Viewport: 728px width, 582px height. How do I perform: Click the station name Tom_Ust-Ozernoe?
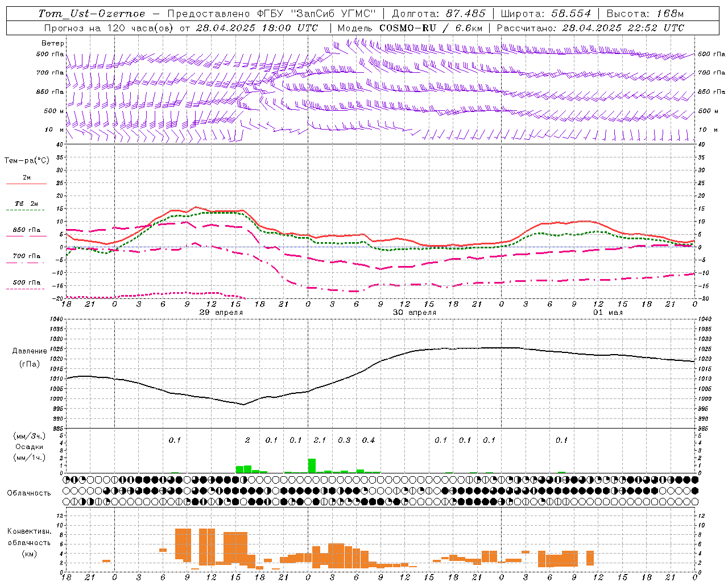(x=92, y=14)
